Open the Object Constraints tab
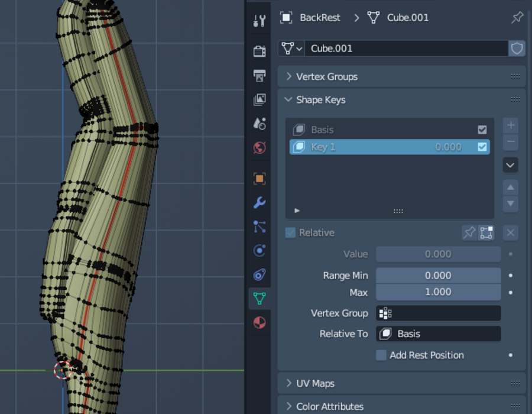This screenshot has width=532, height=414. pos(259,275)
